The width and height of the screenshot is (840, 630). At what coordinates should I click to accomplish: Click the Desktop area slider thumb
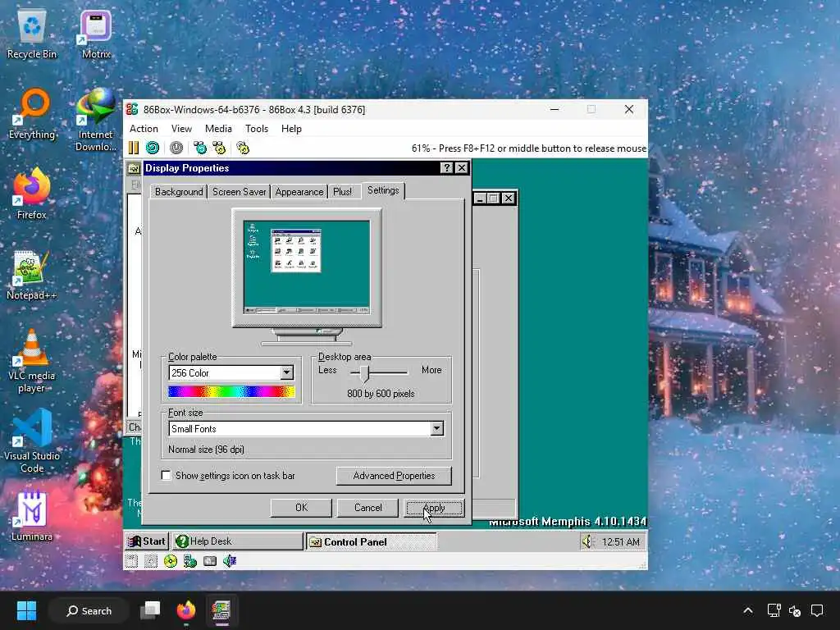pos(365,373)
